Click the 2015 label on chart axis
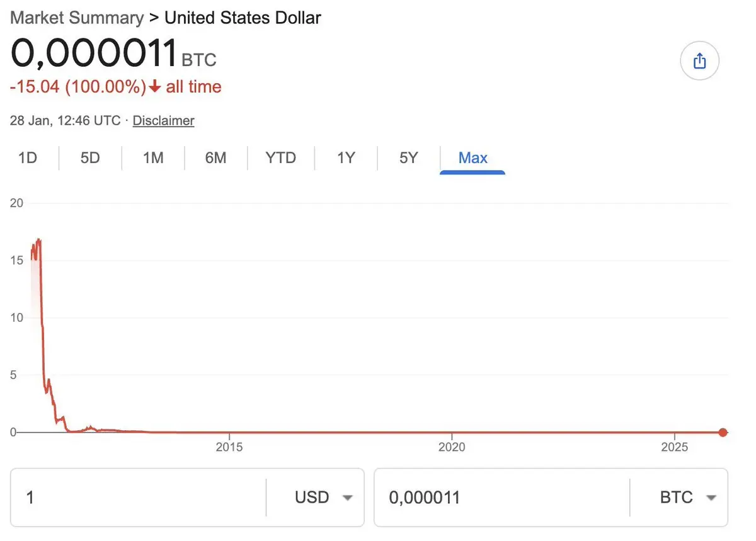Image resolution: width=756 pixels, height=541 pixels. (229, 447)
